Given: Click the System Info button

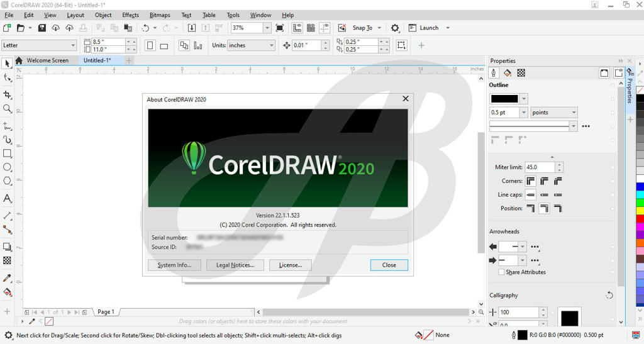Looking at the screenshot, I should pyautogui.click(x=175, y=265).
